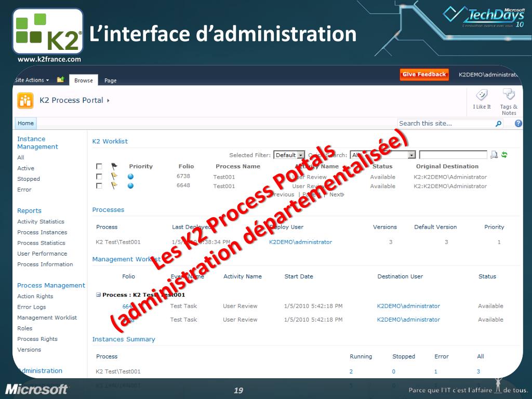Click the Stopped count 0 link
Screen dimensions: 532x399
tap(394, 371)
